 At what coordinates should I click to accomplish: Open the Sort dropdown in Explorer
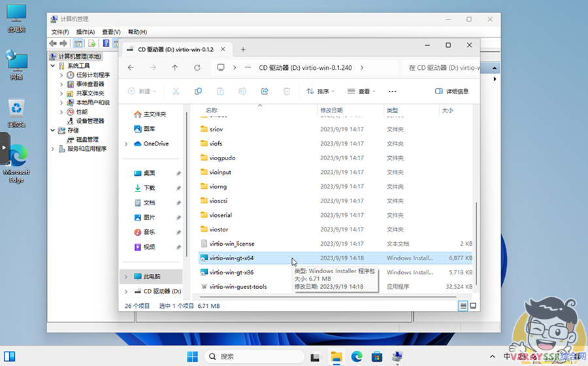320,91
